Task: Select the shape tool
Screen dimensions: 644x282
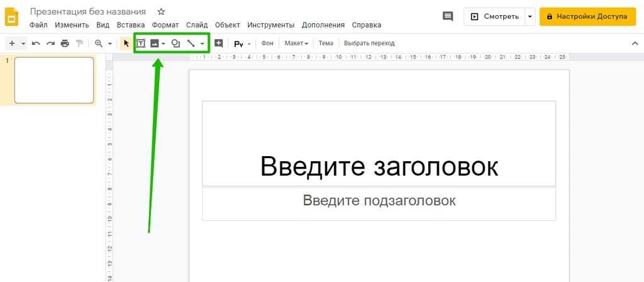Action: coord(175,43)
